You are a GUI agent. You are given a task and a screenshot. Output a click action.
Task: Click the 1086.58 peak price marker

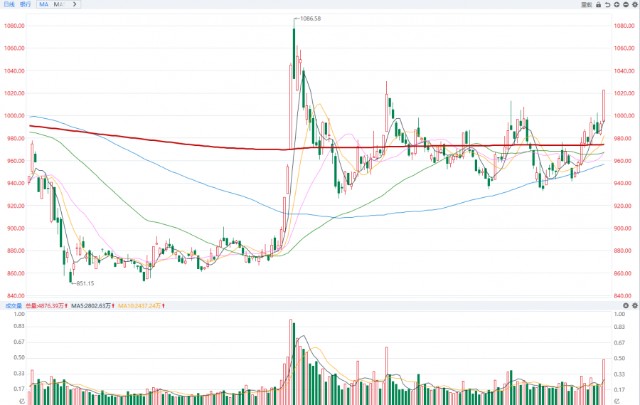point(311,19)
